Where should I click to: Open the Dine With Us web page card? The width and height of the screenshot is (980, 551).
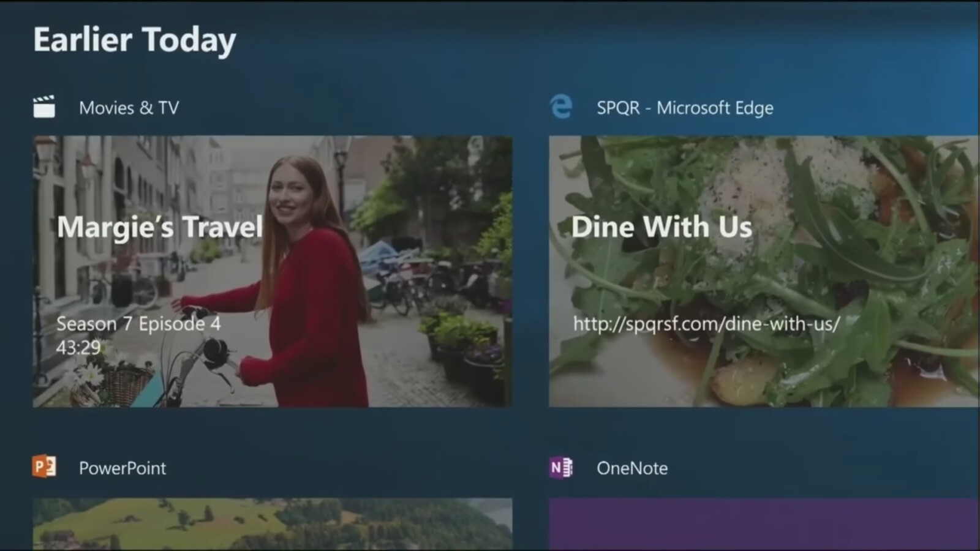pos(764,271)
